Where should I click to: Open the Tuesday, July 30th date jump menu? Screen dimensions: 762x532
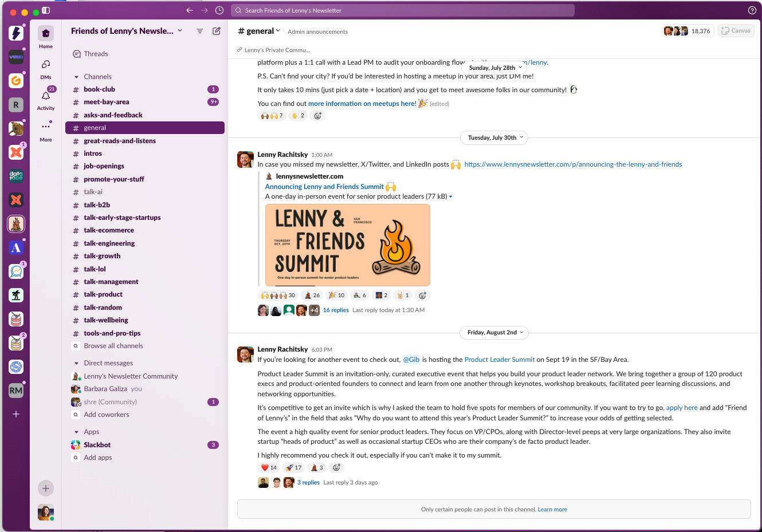pos(495,137)
